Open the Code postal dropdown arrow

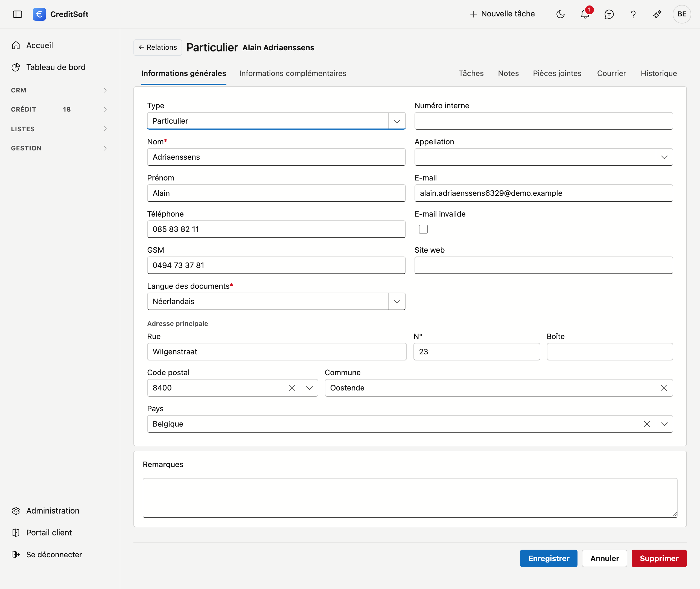click(x=309, y=388)
